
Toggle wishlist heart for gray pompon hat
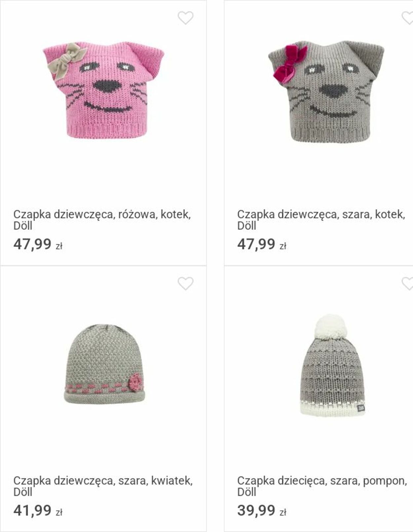407,284
